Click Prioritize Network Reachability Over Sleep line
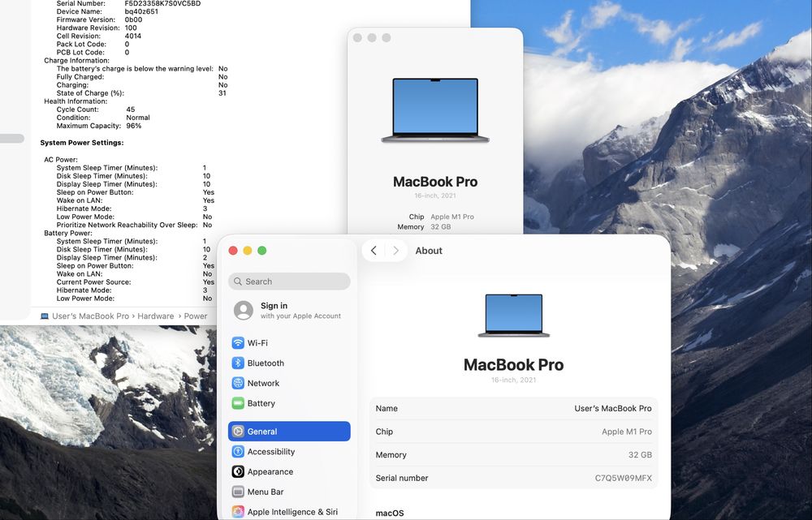The image size is (812, 520). coord(134,225)
